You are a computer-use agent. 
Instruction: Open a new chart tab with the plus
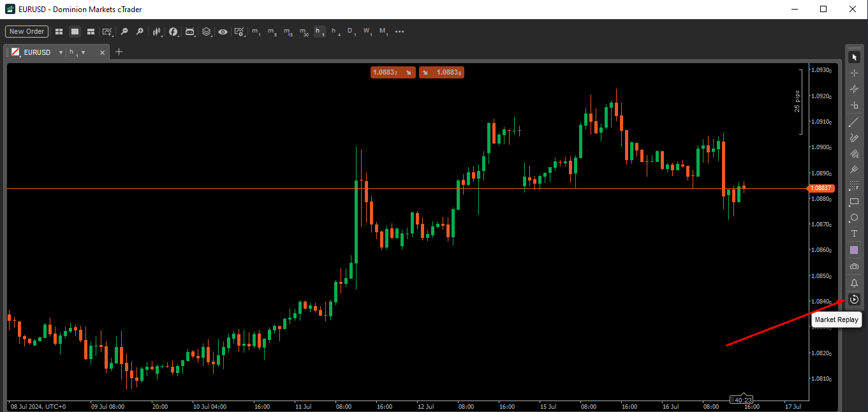pos(119,52)
